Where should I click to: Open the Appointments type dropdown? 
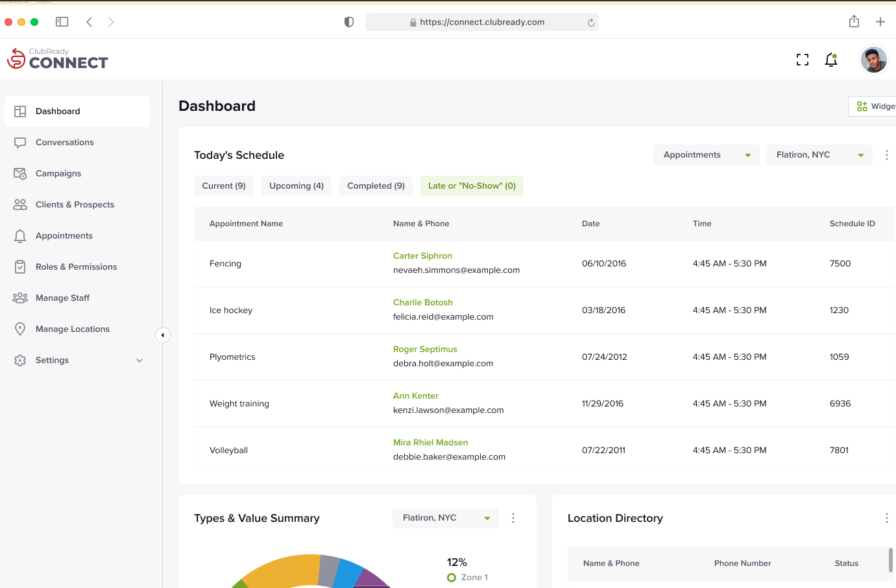click(x=706, y=155)
